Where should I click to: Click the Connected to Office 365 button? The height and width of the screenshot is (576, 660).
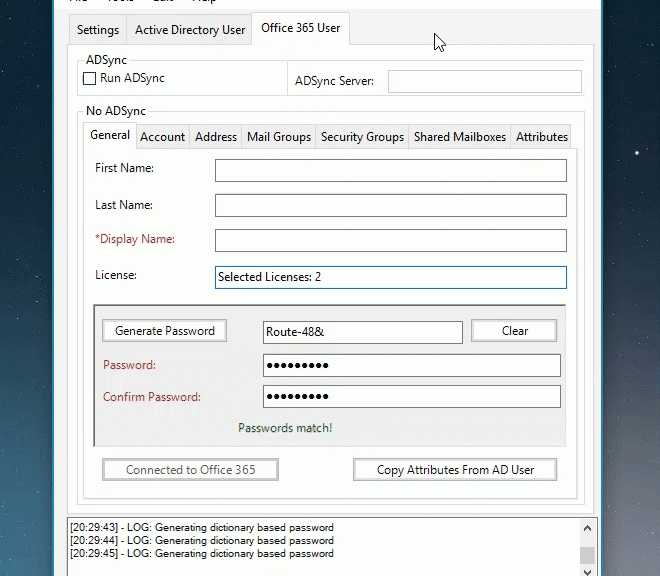tap(190, 469)
